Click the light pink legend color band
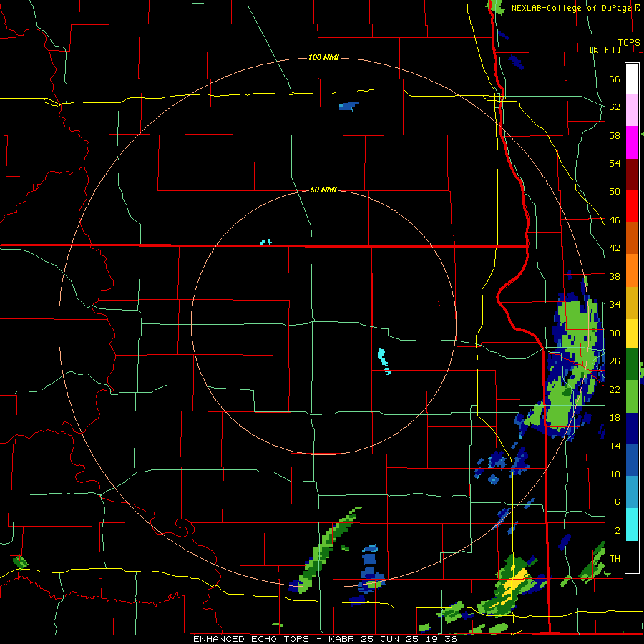Image resolution: width=644 pixels, height=644 pixels. click(x=632, y=110)
